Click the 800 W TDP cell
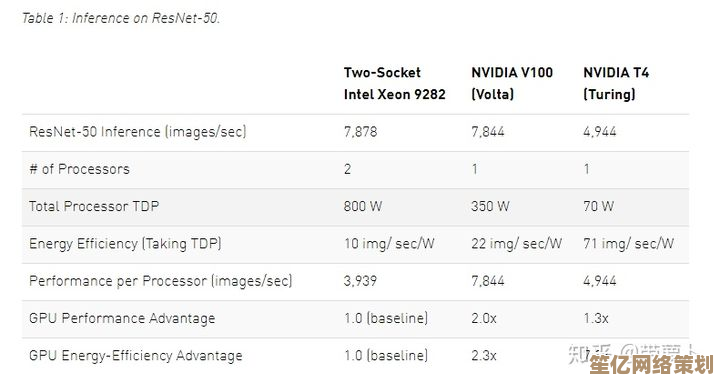720x383 pixels. [363, 206]
